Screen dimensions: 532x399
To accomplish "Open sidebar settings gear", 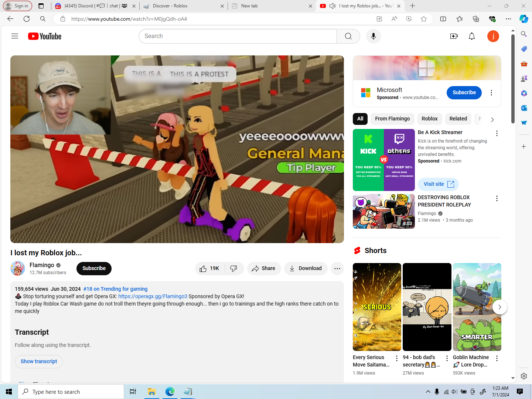I will click(524, 376).
